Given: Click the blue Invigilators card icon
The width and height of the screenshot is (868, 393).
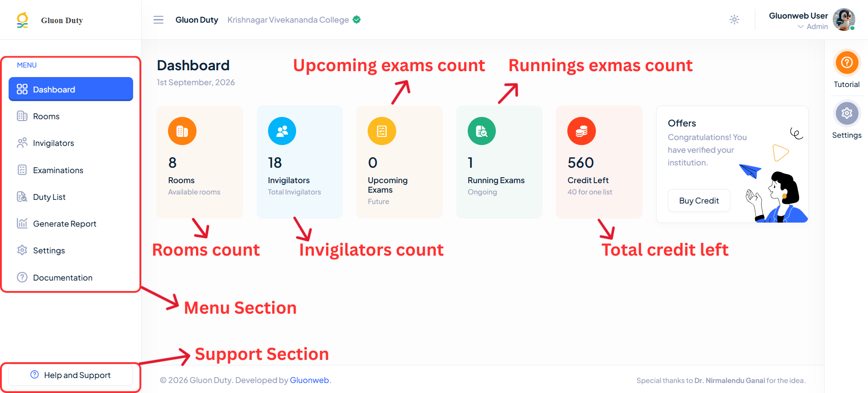Looking at the screenshot, I should (282, 131).
